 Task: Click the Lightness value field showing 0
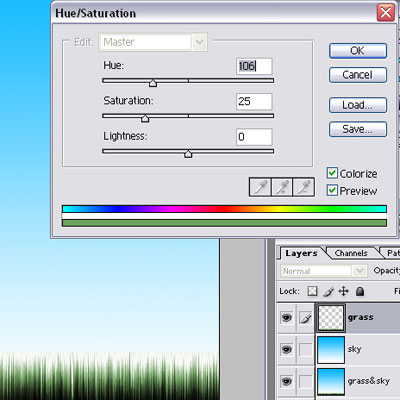pyautogui.click(x=254, y=137)
